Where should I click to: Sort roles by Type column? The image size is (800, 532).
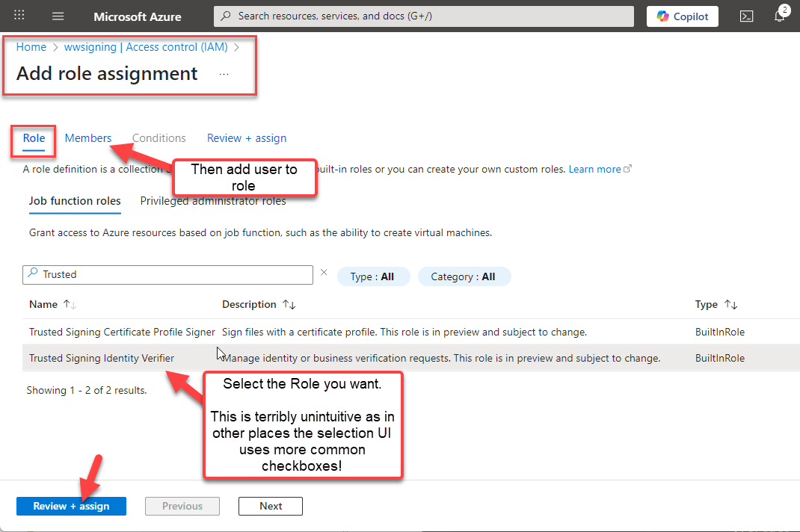point(716,305)
